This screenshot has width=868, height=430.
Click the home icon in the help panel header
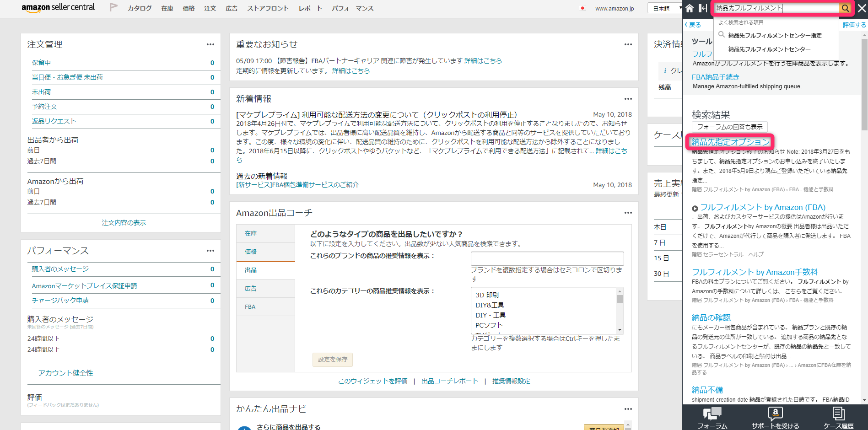tap(689, 8)
